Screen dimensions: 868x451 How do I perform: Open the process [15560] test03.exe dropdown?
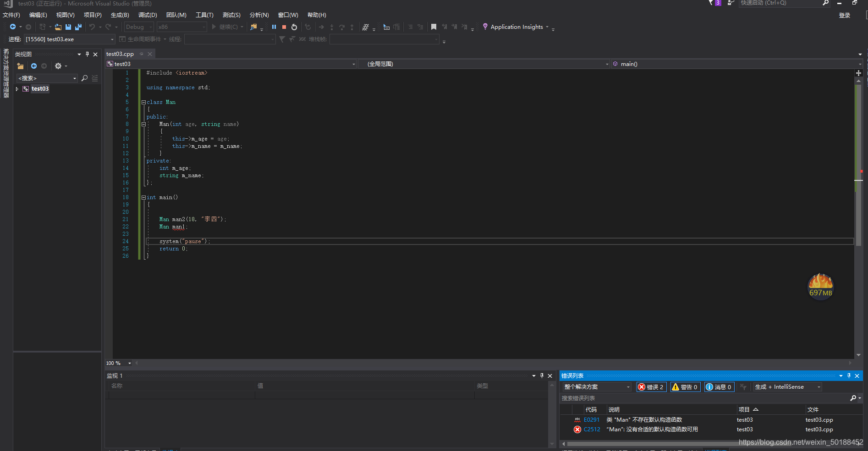coord(69,39)
